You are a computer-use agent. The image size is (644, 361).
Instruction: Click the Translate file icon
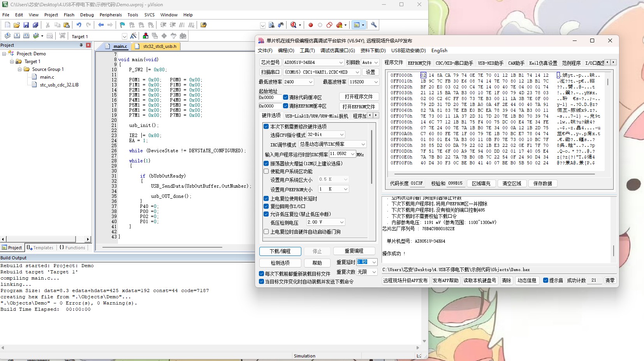[7, 36]
